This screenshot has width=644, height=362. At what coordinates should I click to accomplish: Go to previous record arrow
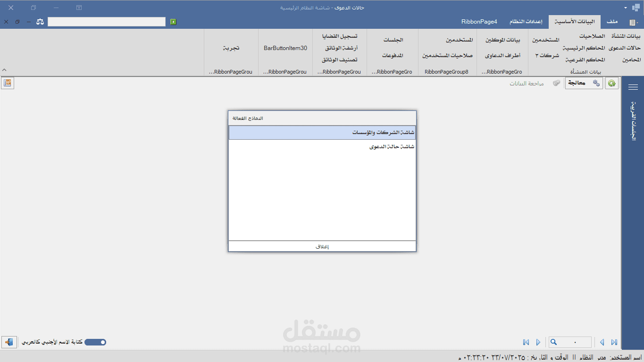click(602, 342)
